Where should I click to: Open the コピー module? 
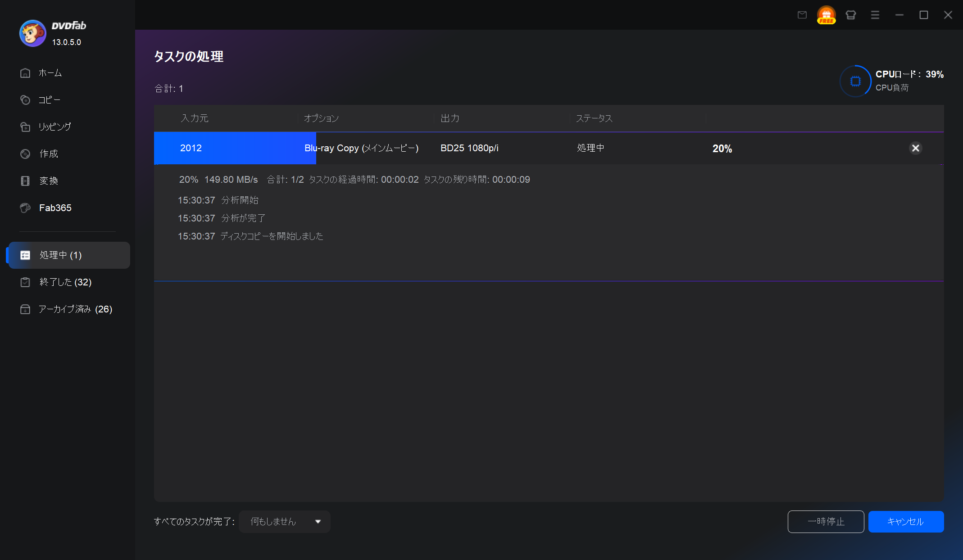[49, 100]
